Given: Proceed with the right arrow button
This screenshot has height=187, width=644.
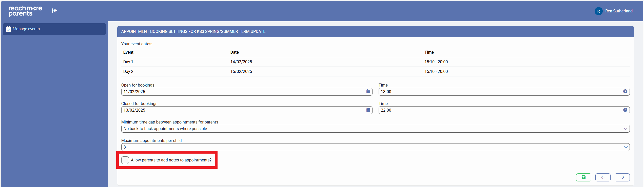Looking at the screenshot, I should click(x=622, y=177).
